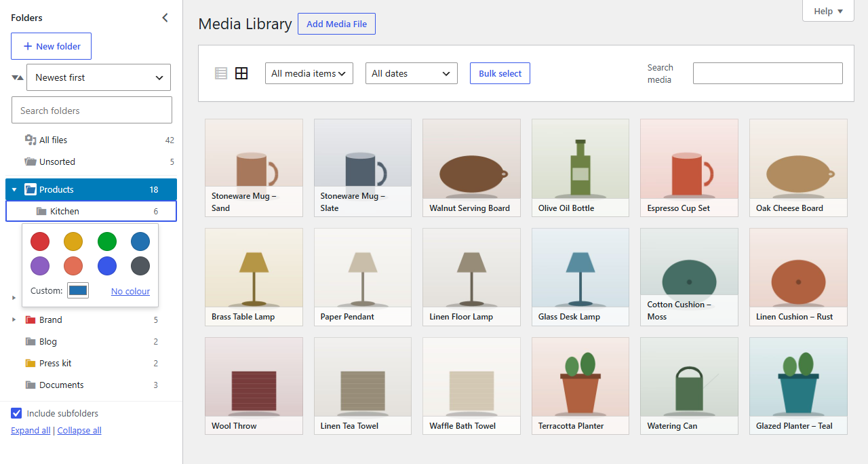Pick the dark blue top-row swatch
The height and width of the screenshot is (464, 868).
click(140, 241)
